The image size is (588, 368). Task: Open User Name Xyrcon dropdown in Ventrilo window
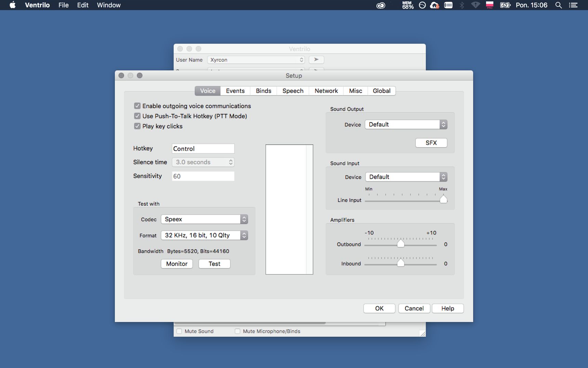(x=256, y=60)
